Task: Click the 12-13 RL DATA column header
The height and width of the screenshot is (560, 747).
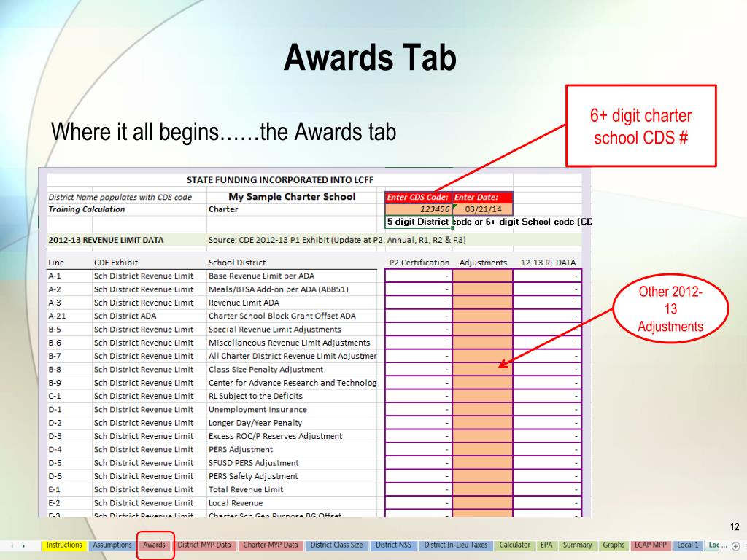Action: tap(548, 262)
